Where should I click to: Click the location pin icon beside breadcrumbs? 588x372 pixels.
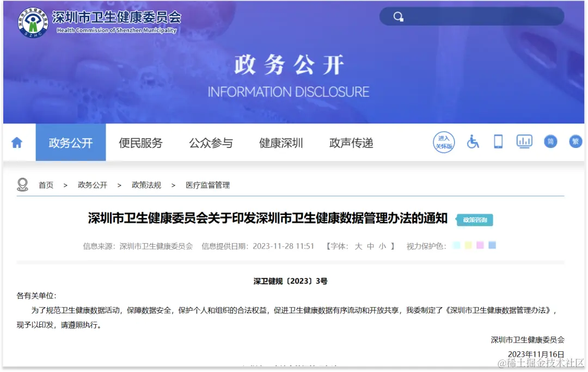click(x=22, y=184)
